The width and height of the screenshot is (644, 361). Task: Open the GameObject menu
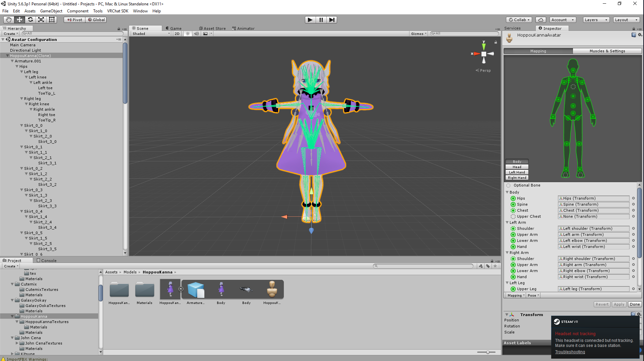pos(51,11)
